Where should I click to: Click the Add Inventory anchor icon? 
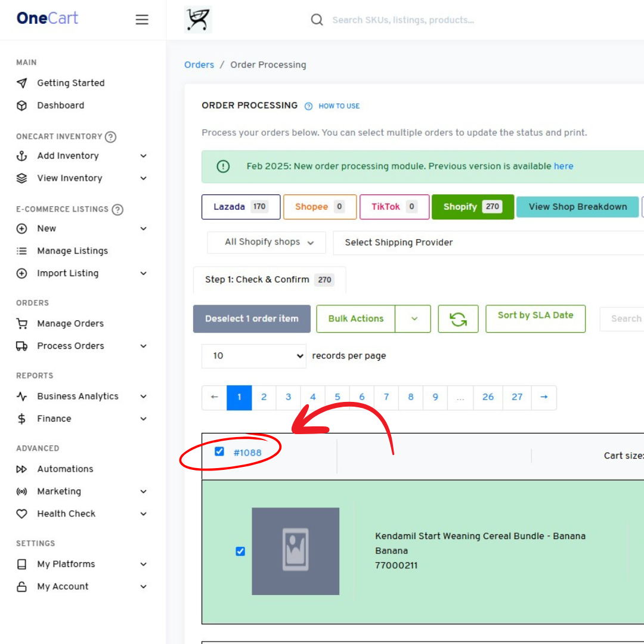coord(22,156)
